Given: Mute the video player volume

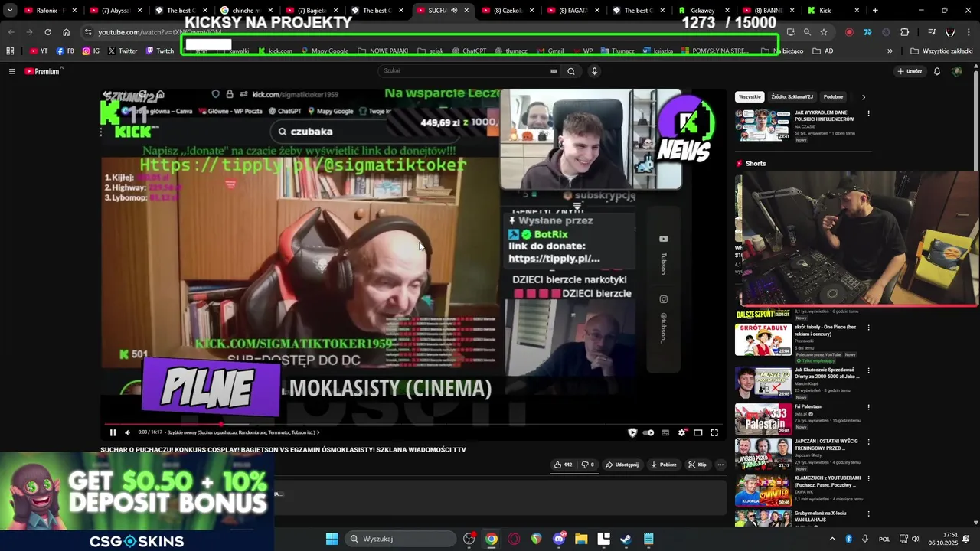Looking at the screenshot, I should tap(127, 432).
